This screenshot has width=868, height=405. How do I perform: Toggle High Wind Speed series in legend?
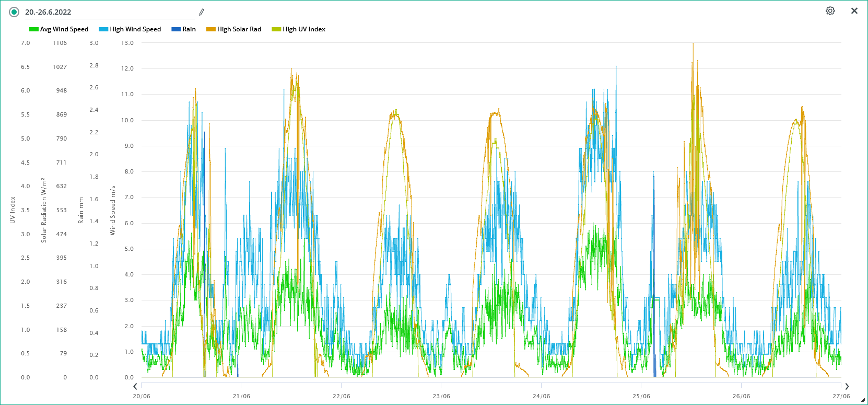pos(135,29)
